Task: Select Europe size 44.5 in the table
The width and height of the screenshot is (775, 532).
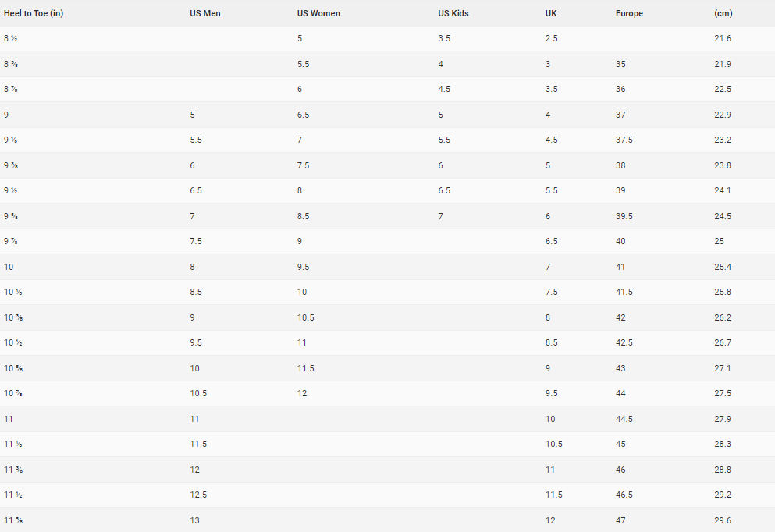Action: [624, 419]
